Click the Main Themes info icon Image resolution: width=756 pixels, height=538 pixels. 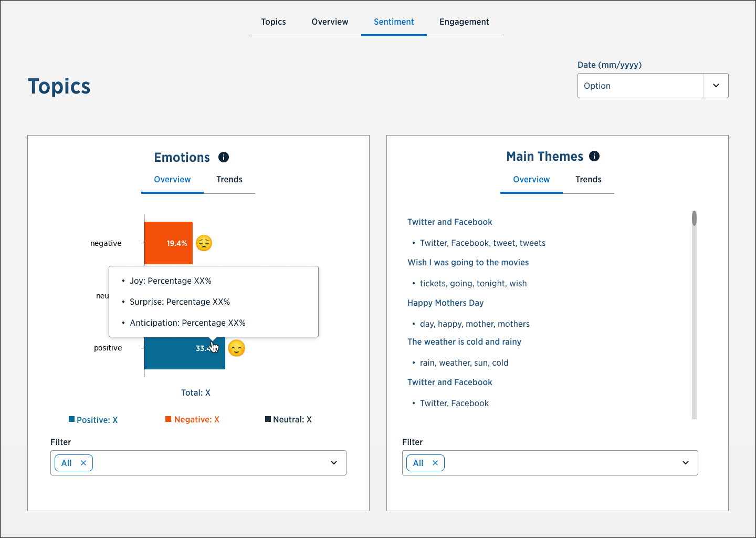click(594, 156)
